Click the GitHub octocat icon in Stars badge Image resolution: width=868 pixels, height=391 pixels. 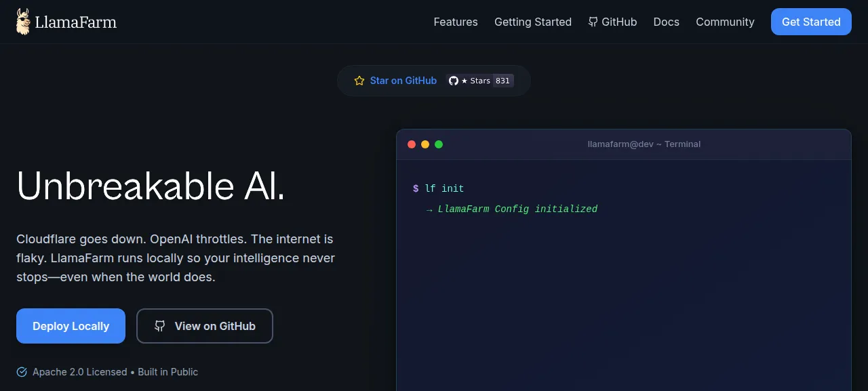(454, 81)
